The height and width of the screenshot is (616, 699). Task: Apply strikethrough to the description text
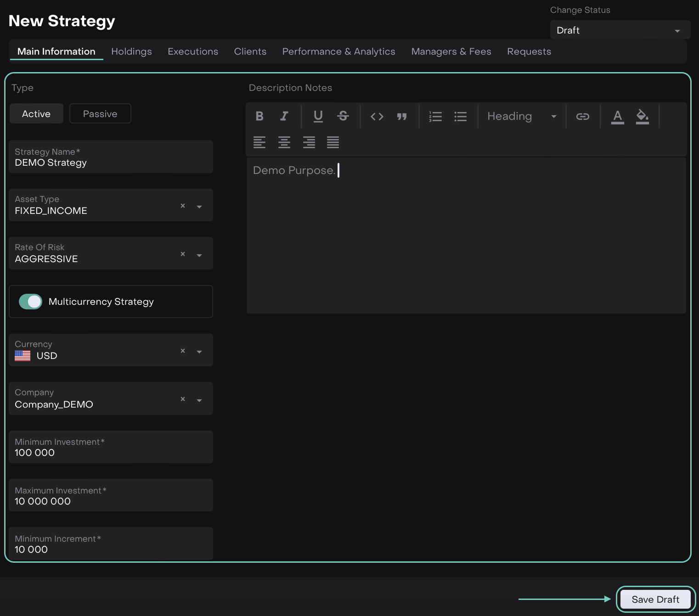343,116
